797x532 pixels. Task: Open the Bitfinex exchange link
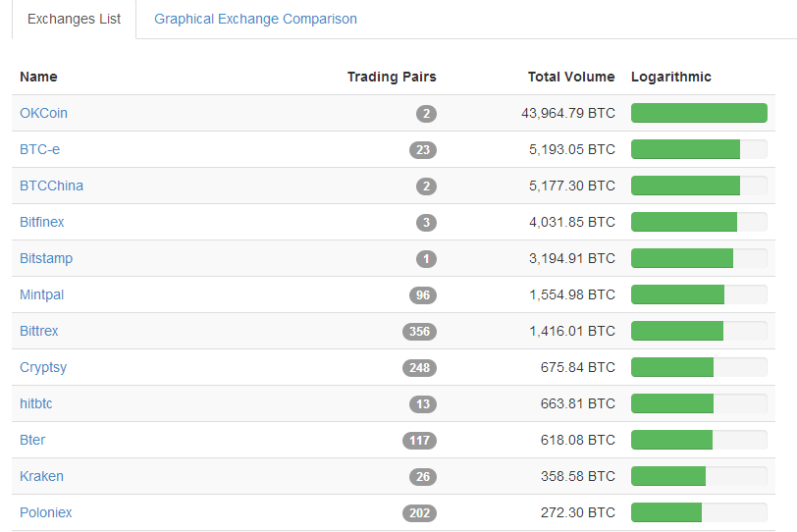(x=41, y=222)
